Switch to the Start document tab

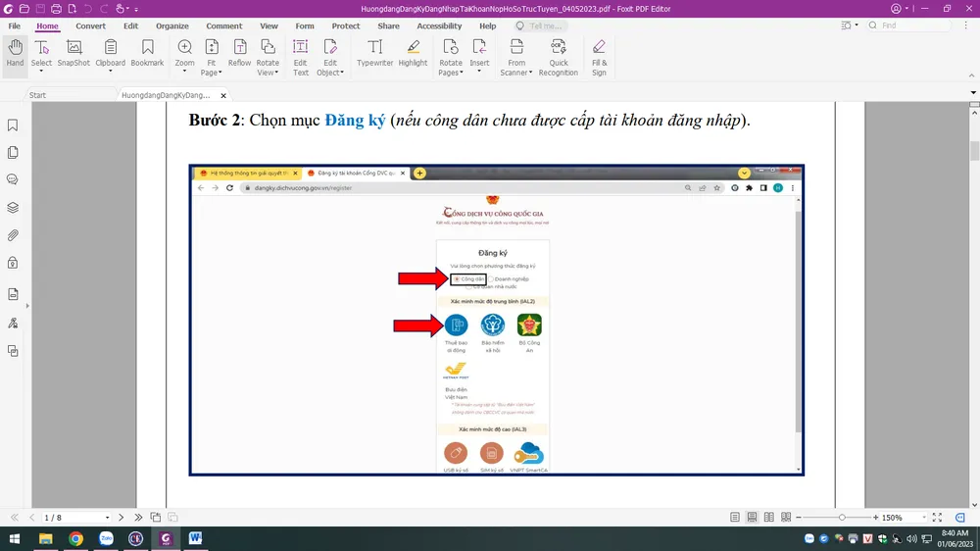point(37,95)
